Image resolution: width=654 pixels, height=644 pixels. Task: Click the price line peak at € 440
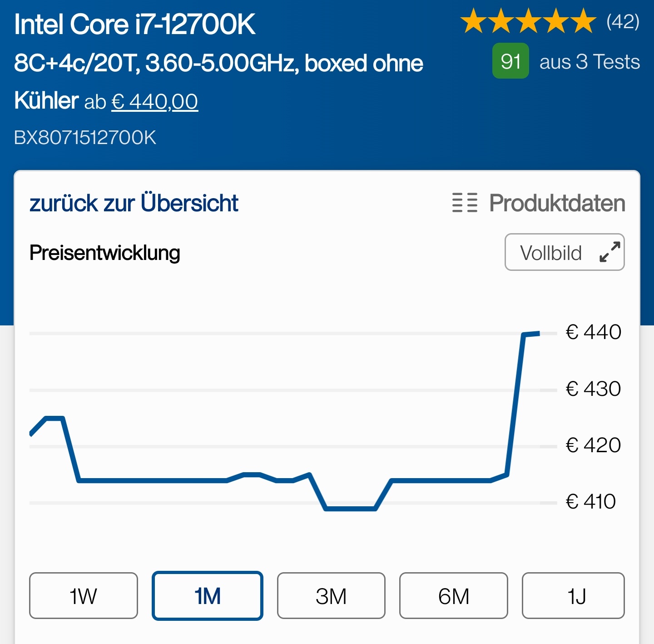[x=531, y=334]
